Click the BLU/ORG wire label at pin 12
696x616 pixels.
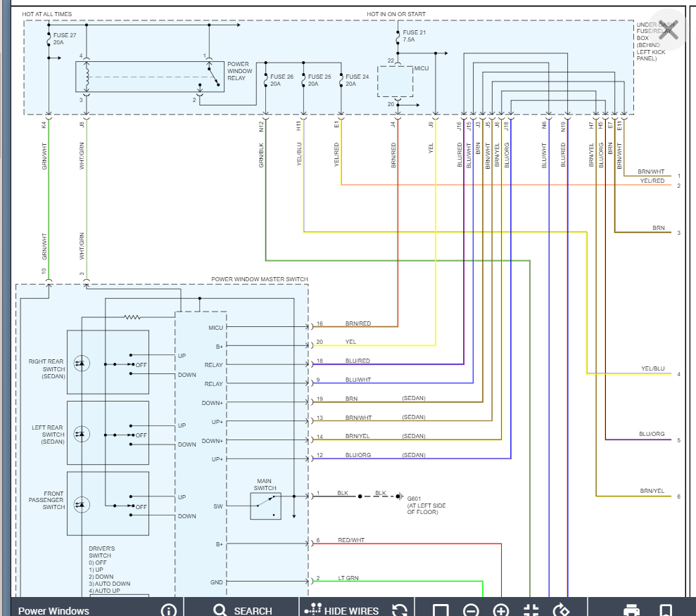[358, 455]
